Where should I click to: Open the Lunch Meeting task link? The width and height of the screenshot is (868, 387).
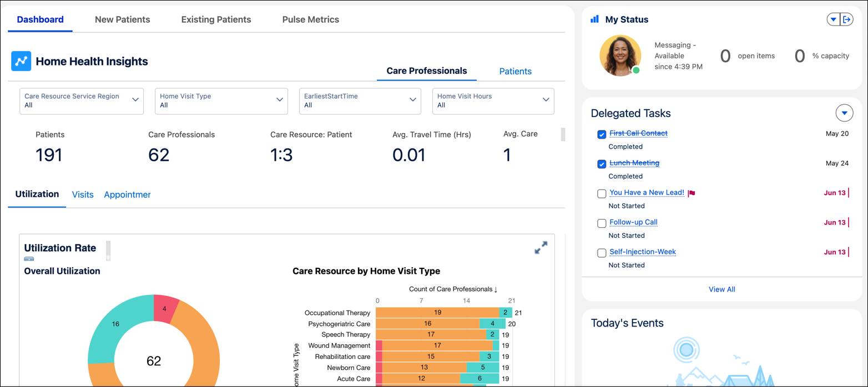pyautogui.click(x=634, y=163)
